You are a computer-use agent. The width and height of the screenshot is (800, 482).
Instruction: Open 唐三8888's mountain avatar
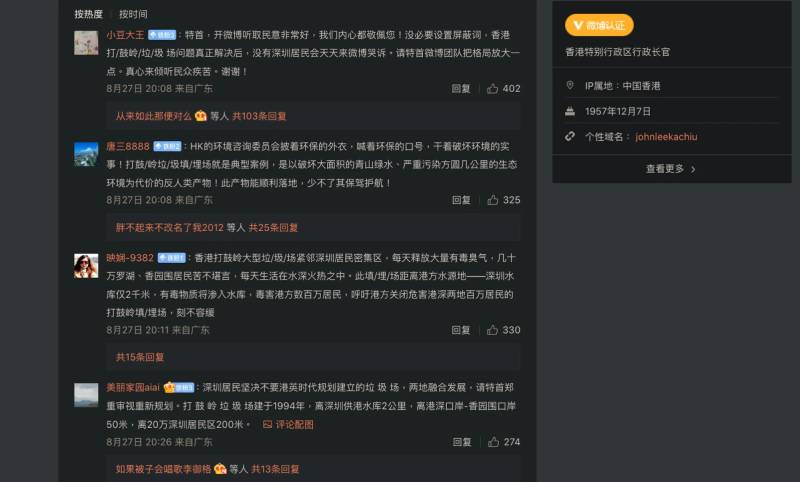pos(86,154)
